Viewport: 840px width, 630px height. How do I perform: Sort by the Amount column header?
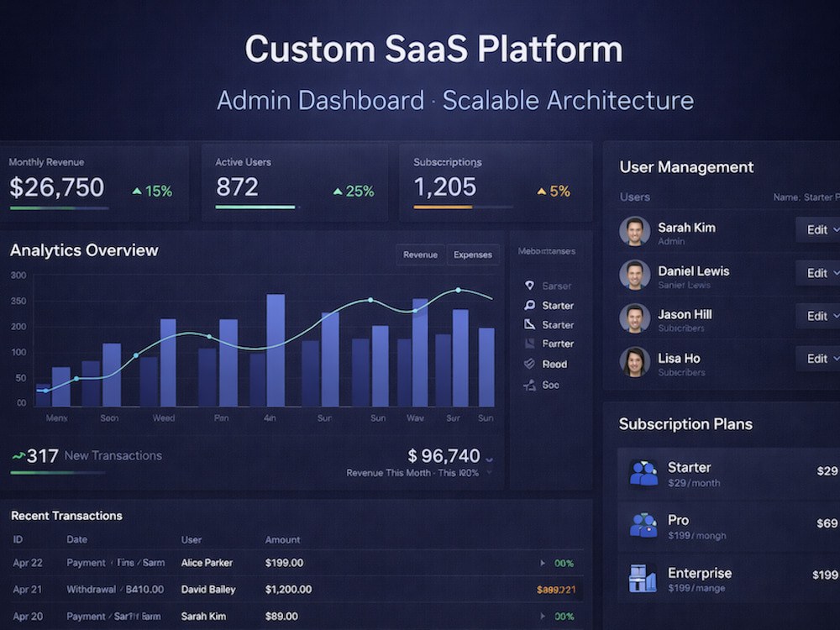pyautogui.click(x=282, y=539)
